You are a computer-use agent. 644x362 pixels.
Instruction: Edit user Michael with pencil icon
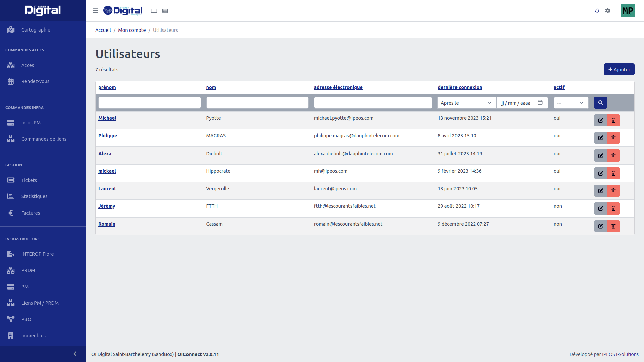600,120
